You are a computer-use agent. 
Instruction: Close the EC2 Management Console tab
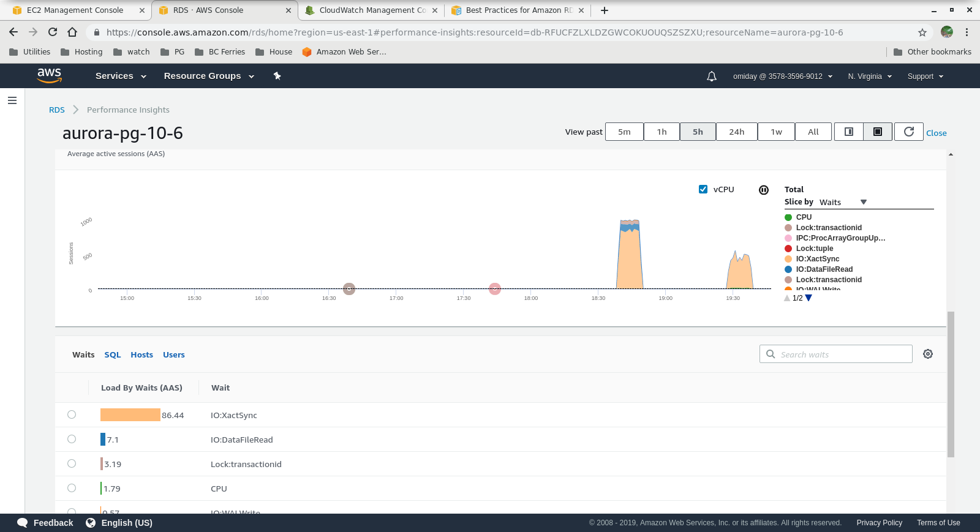click(x=142, y=10)
